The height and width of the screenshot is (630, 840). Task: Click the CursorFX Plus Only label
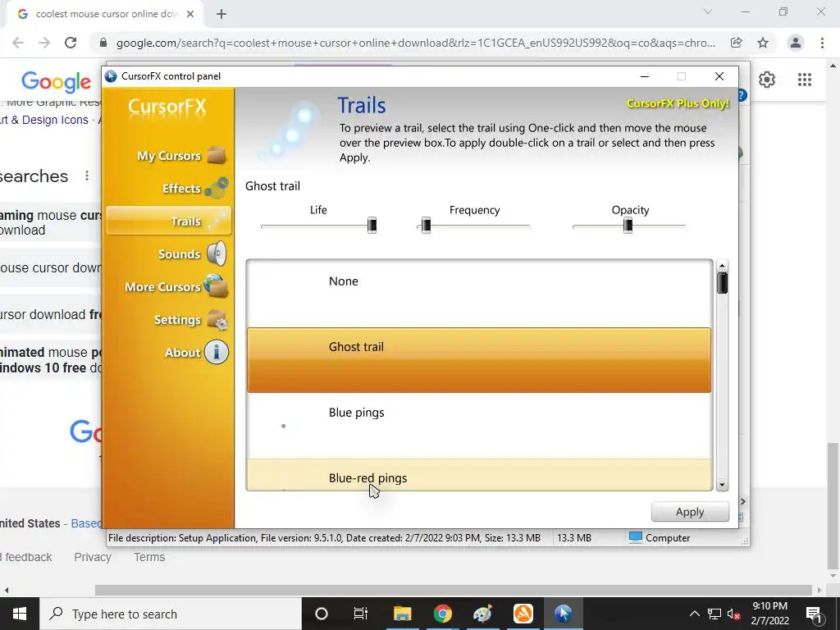(678, 103)
